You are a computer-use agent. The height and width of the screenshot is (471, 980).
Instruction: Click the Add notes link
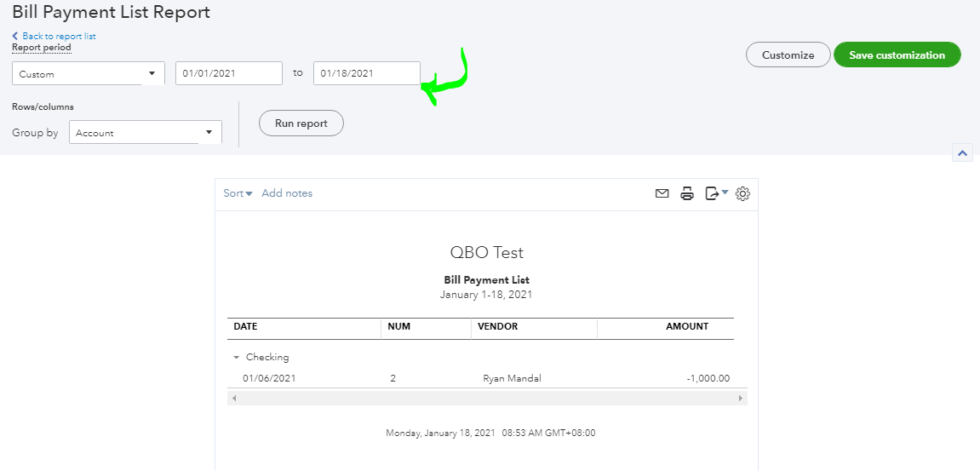click(x=287, y=193)
